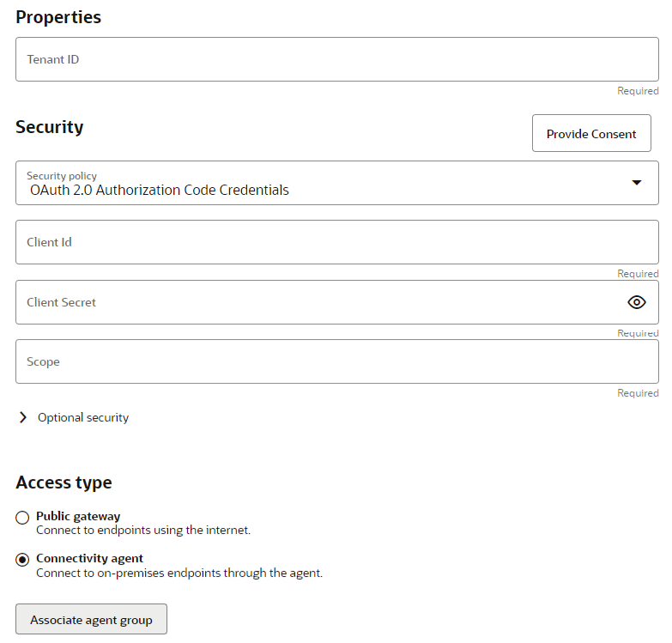Image resolution: width=672 pixels, height=643 pixels.
Task: Reveal the Client Secret with eye icon
Action: click(x=636, y=302)
